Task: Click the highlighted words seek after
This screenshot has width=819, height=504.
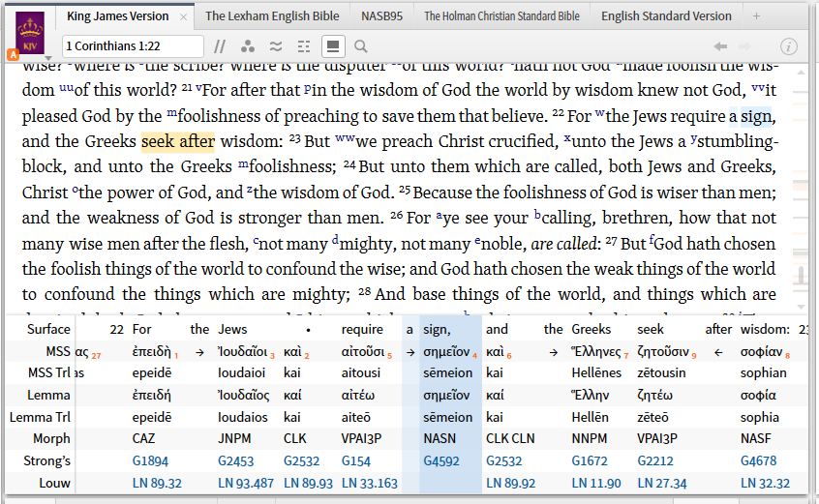Action: tap(177, 141)
